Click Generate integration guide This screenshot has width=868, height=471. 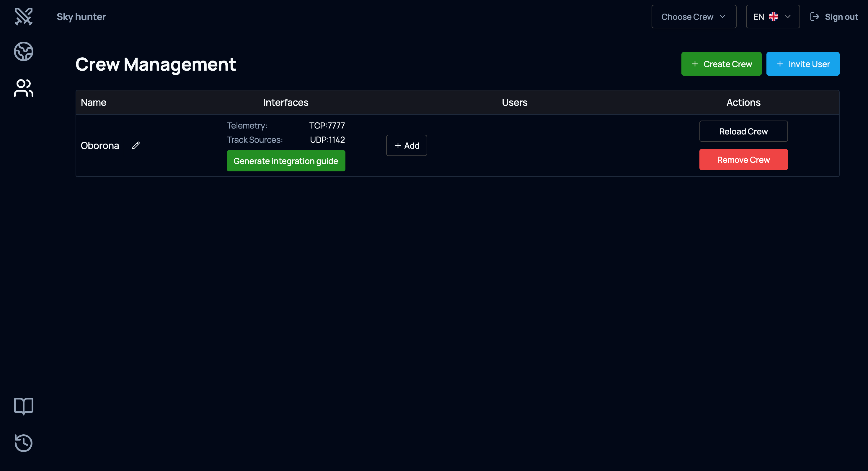pos(286,161)
